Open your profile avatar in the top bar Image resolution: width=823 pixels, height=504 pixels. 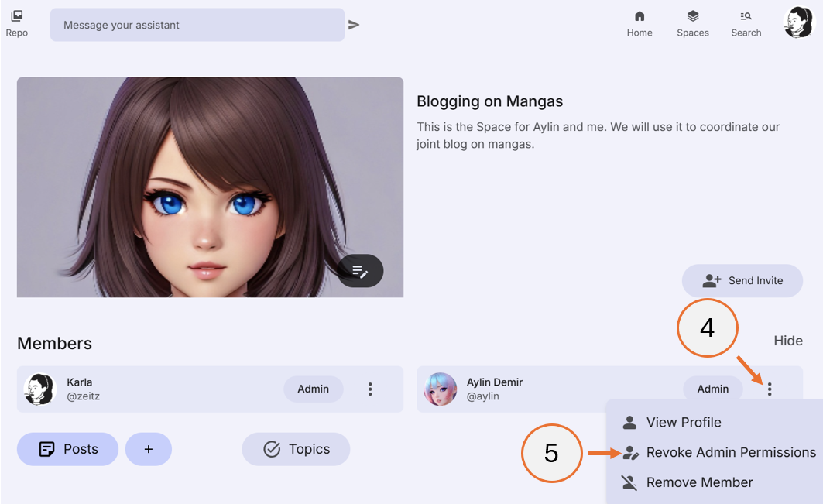pyautogui.click(x=798, y=22)
